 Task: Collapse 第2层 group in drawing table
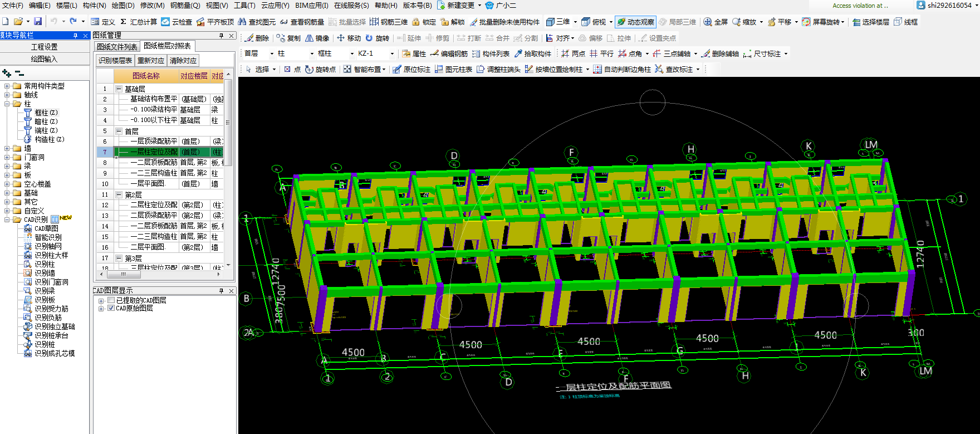(x=119, y=194)
